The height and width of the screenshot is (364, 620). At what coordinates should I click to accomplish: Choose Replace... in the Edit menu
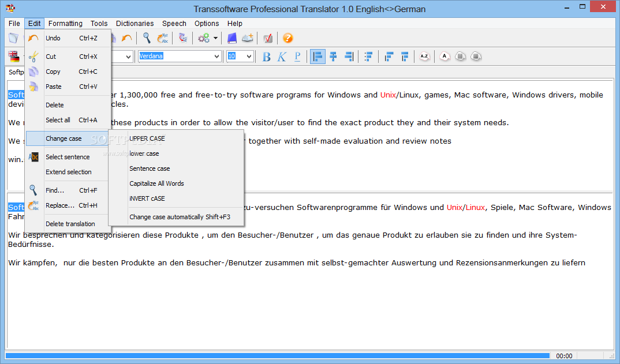[x=68, y=205]
